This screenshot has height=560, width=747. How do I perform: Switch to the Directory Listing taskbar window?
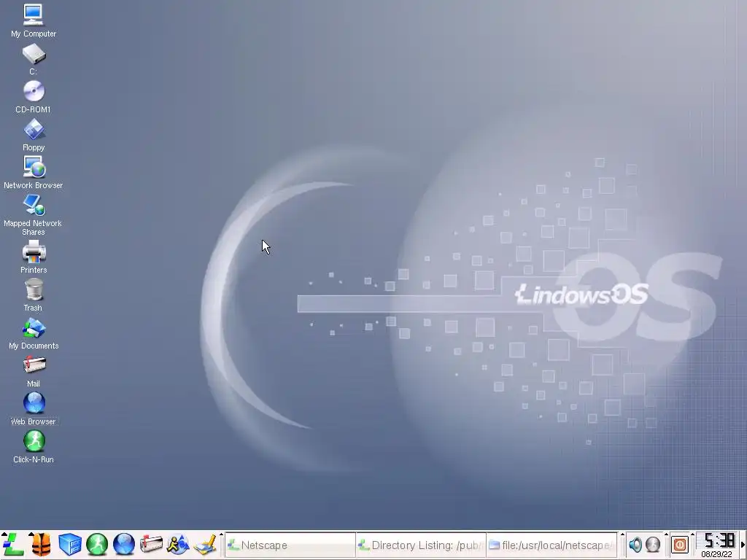[421, 545]
